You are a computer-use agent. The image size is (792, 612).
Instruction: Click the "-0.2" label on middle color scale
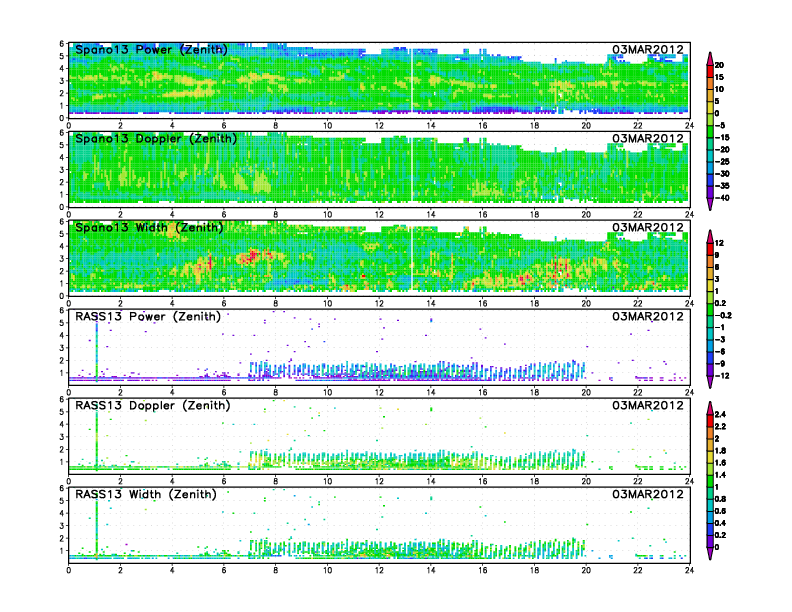click(x=723, y=315)
